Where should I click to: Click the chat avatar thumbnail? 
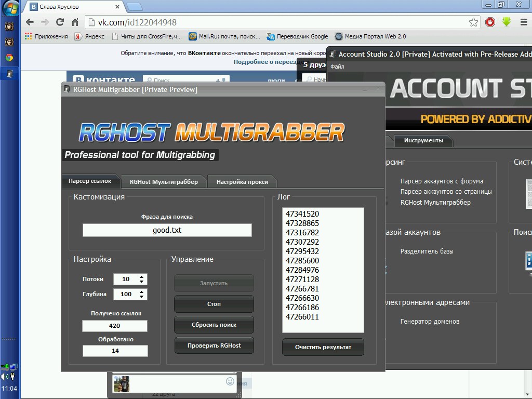[x=121, y=384]
